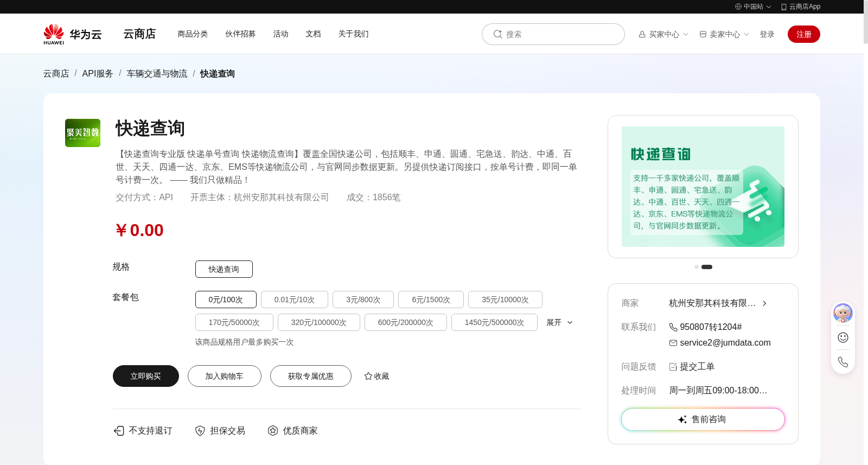
Task: Click the 登录 link
Action: pos(767,34)
